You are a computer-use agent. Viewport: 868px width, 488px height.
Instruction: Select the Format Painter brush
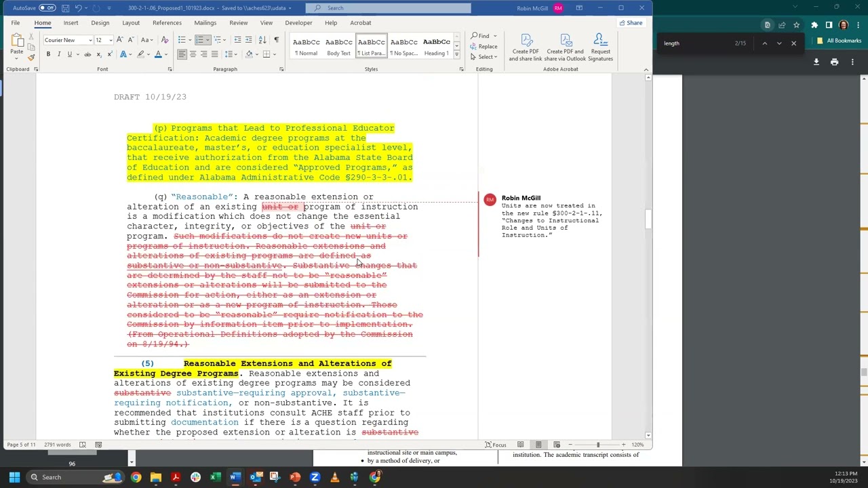[x=31, y=58]
